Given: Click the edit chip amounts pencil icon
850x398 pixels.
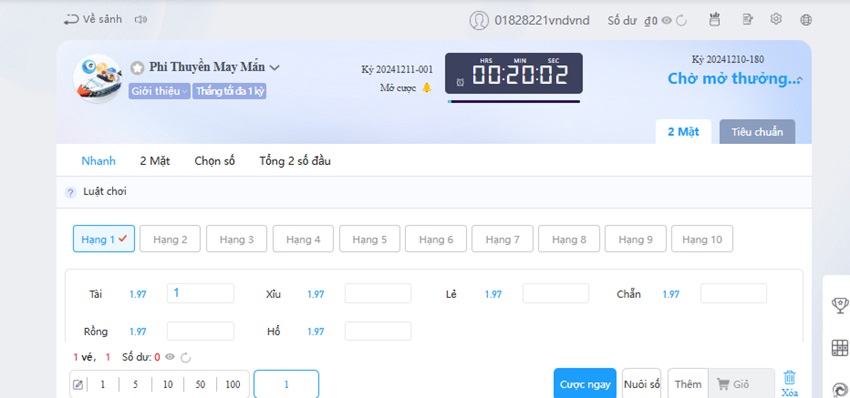Looking at the screenshot, I should [x=78, y=384].
